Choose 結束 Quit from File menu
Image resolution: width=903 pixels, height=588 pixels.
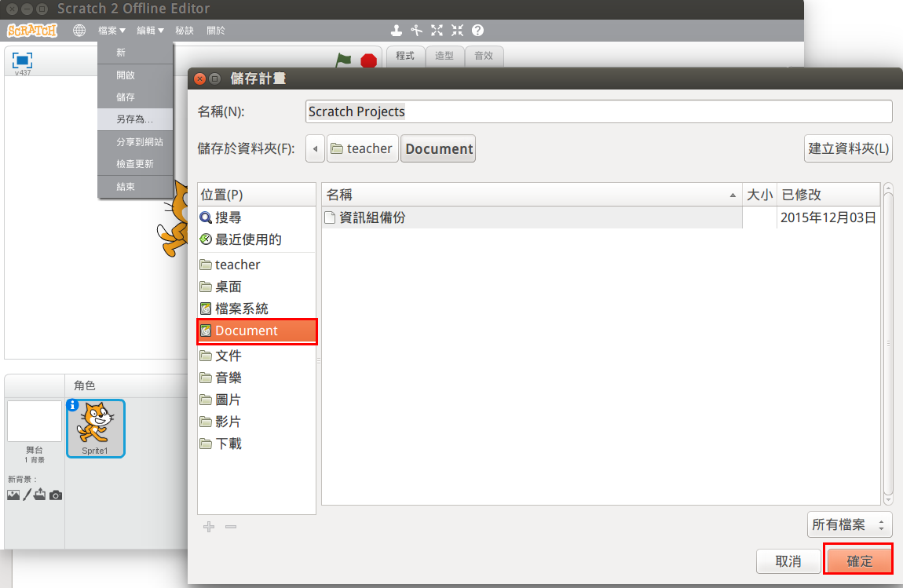point(135,187)
